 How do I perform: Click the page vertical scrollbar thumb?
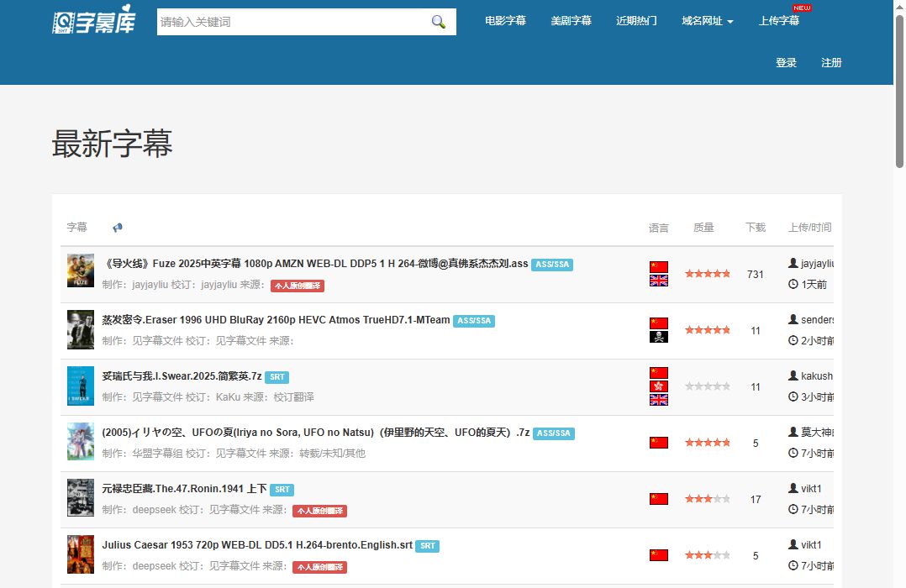point(899,91)
